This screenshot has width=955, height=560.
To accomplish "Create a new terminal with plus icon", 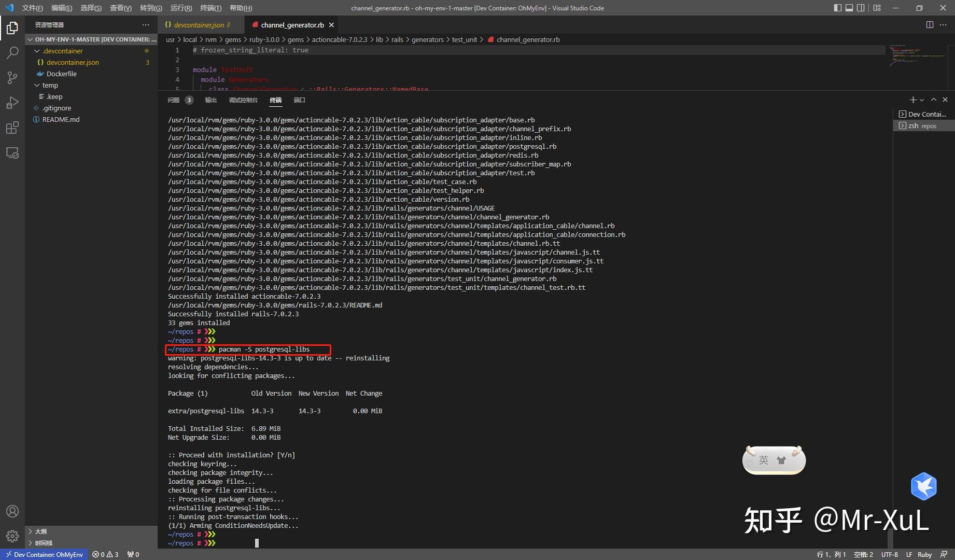I will click(913, 100).
